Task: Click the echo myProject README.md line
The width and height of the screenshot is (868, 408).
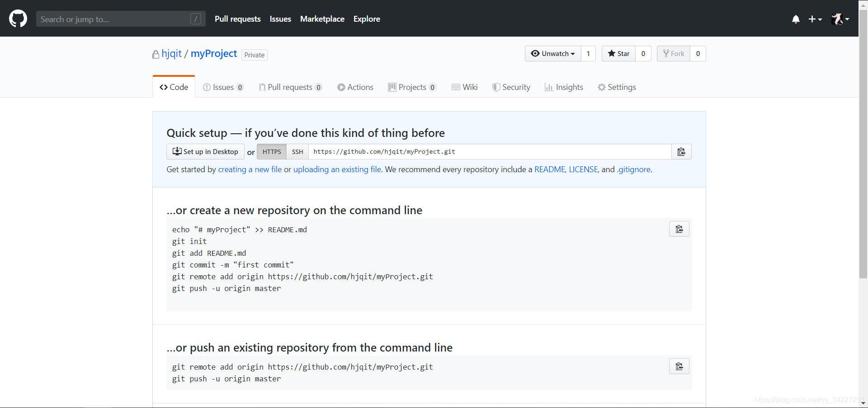Action: (240, 230)
